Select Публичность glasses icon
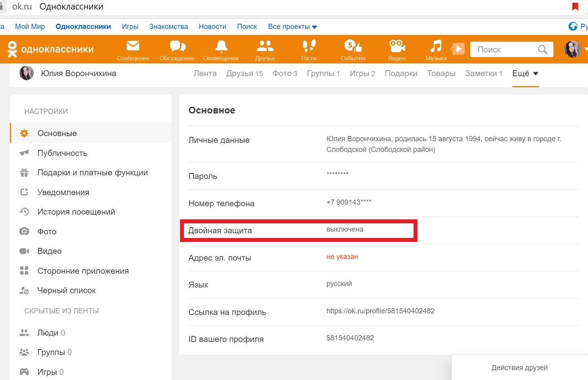This screenshot has width=588, height=380. point(24,153)
